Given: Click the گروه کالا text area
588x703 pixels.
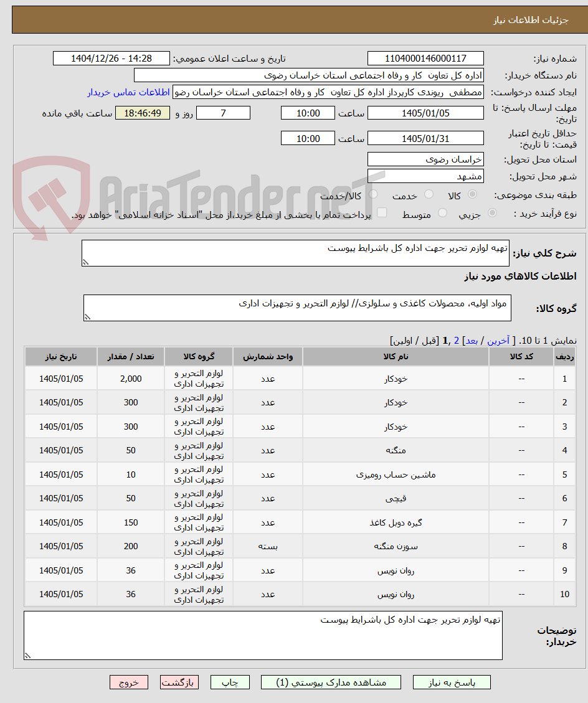Looking at the screenshot, I should pyautogui.click(x=297, y=308).
